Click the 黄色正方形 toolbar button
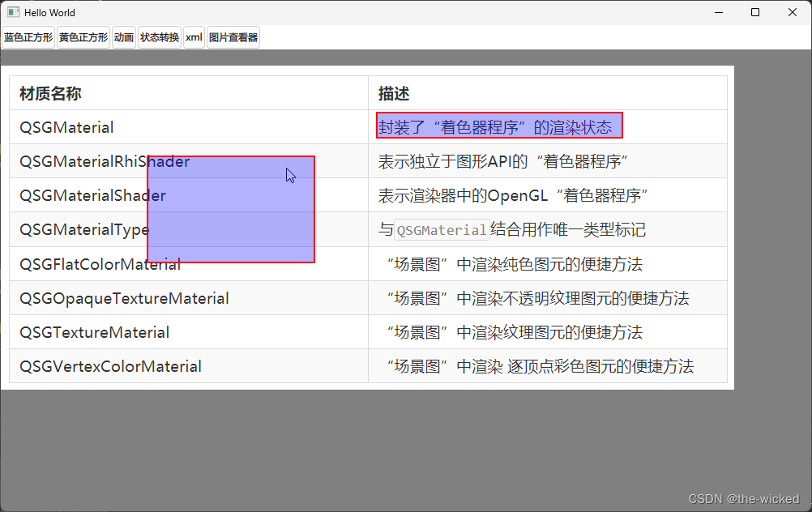This screenshot has height=512, width=812. tap(83, 37)
